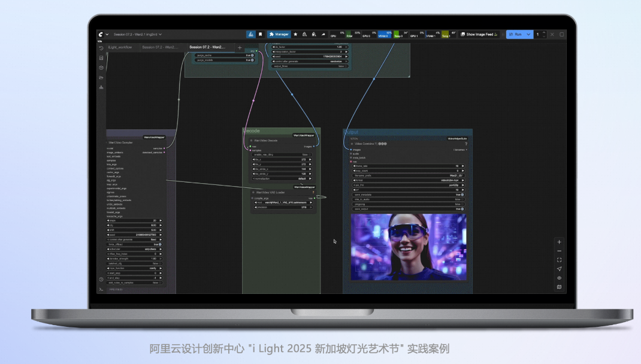
Task: Click the bookmark icon in the toolbar
Action: click(x=260, y=34)
